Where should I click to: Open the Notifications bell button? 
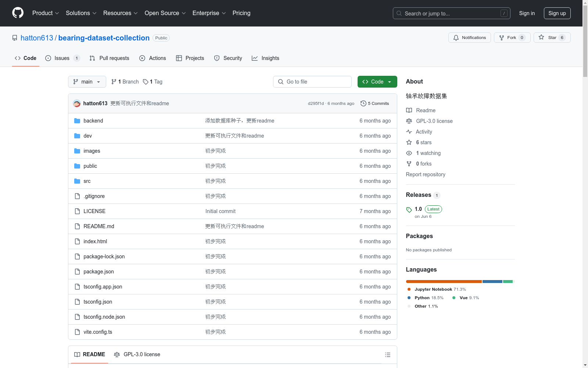point(469,38)
